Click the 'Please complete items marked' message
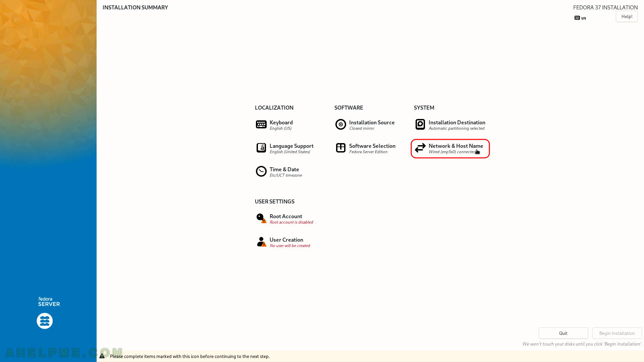This screenshot has height=362, width=644. 190,356
